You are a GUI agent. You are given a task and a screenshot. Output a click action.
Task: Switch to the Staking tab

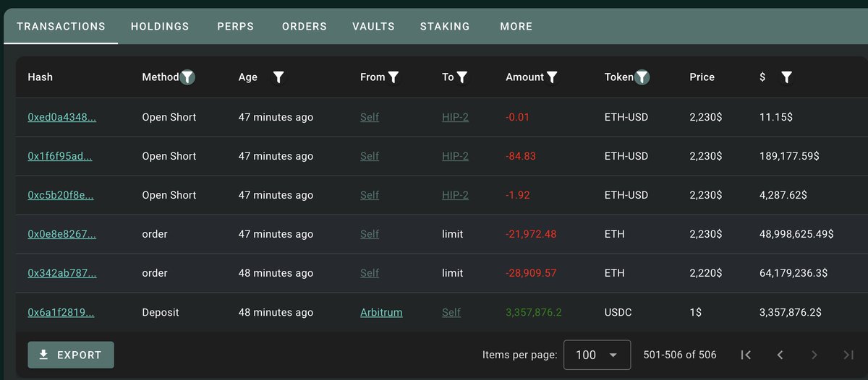pos(445,27)
